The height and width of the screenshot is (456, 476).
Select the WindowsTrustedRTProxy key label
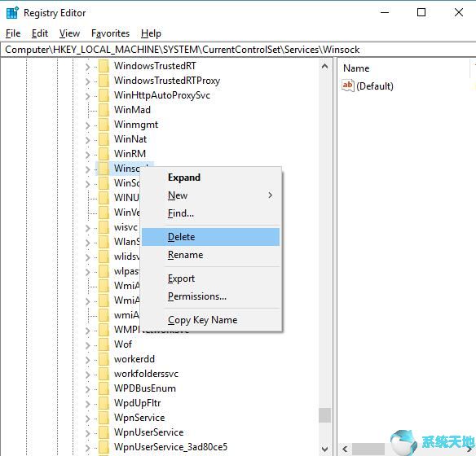pyautogui.click(x=167, y=81)
